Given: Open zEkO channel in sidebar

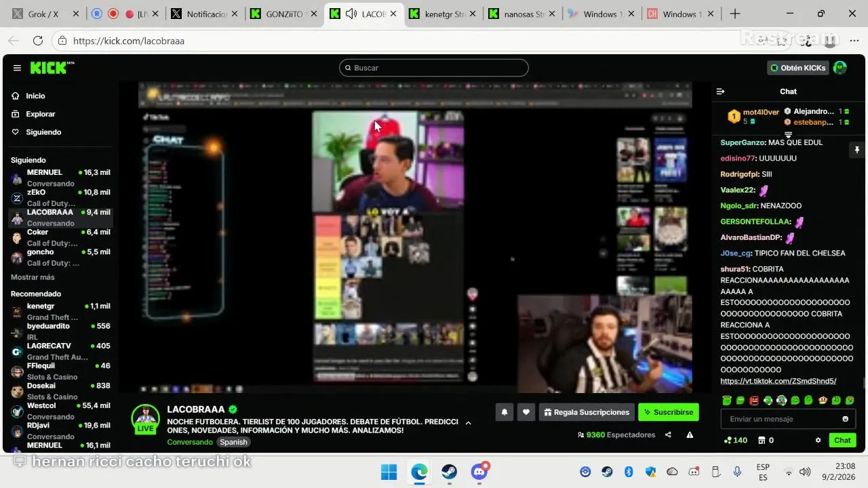Looking at the screenshot, I should tap(60, 198).
